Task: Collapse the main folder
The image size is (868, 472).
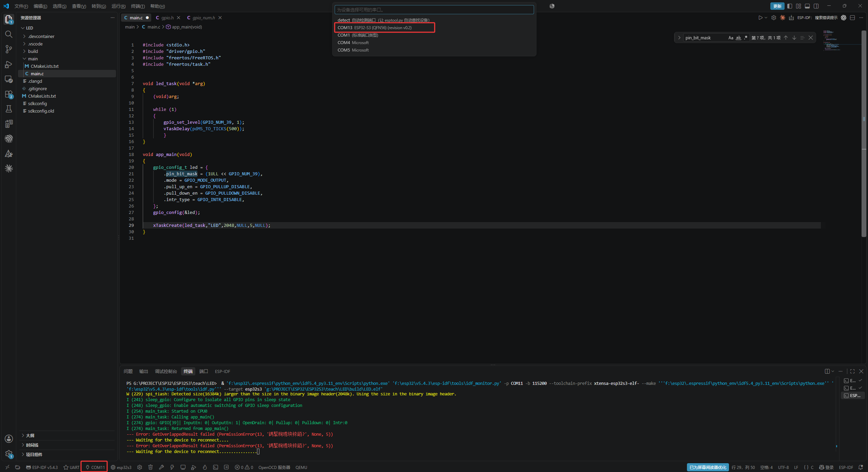Action: (33, 59)
